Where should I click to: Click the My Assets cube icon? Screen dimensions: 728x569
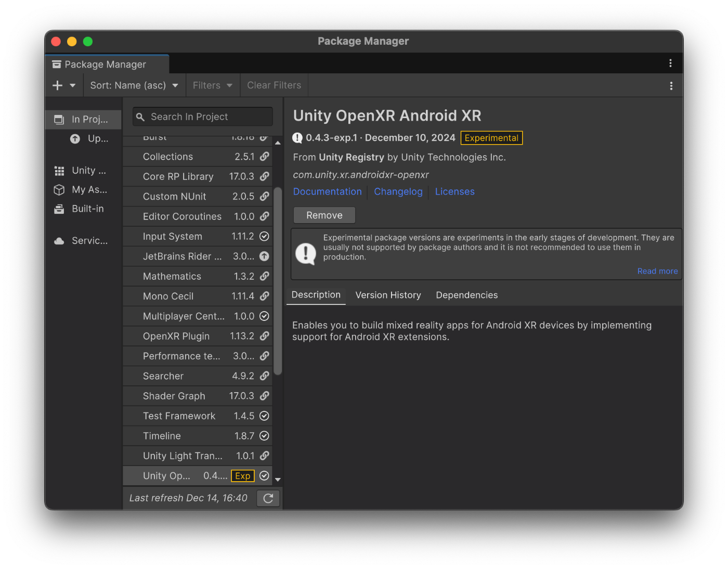pyautogui.click(x=59, y=189)
